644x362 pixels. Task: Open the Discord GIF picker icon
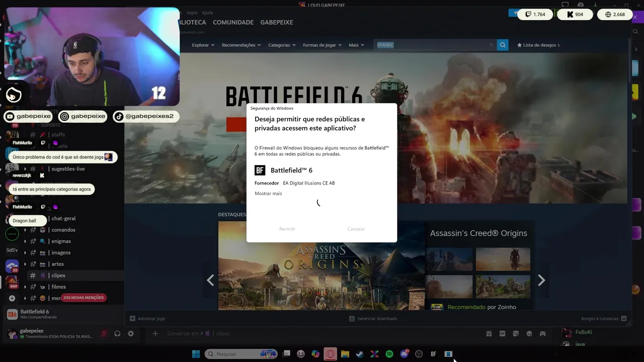[x=502, y=333]
